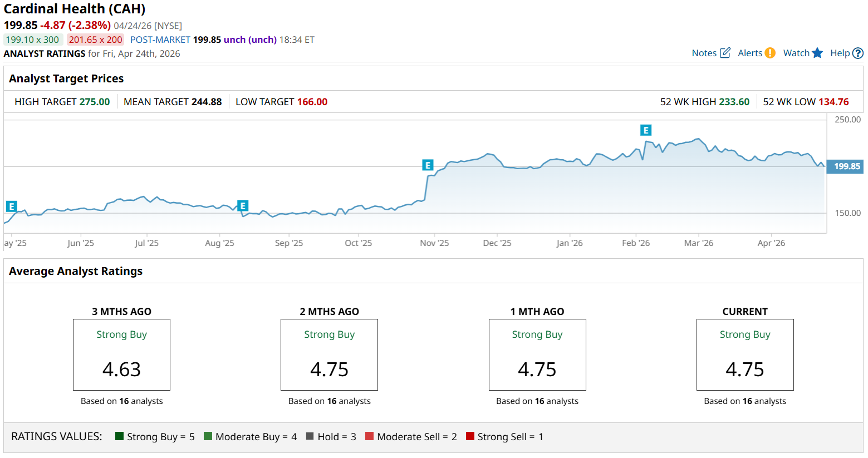Click the Watch link text

pos(796,53)
